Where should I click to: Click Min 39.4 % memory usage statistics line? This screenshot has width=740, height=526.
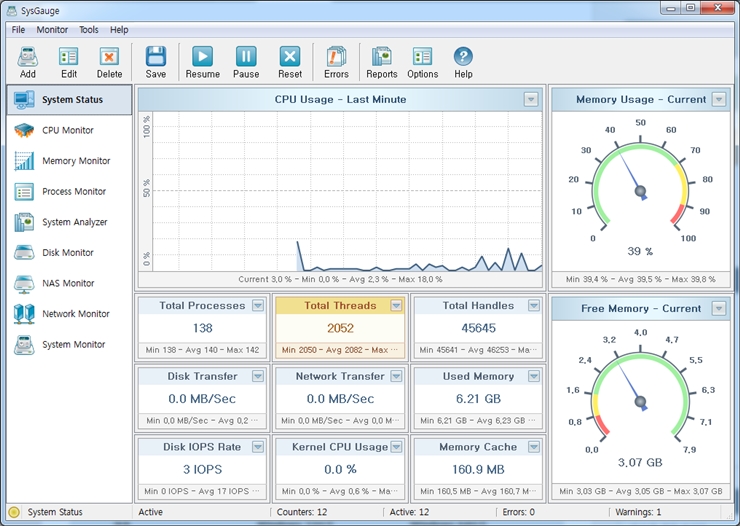pos(640,279)
